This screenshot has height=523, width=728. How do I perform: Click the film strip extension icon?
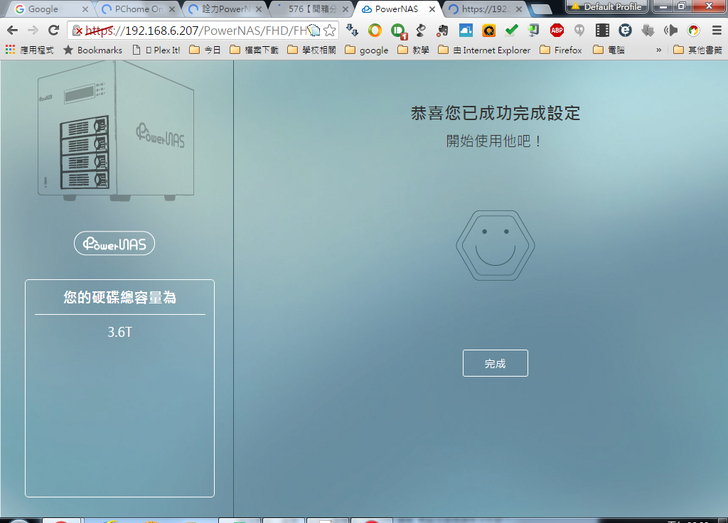(602, 31)
